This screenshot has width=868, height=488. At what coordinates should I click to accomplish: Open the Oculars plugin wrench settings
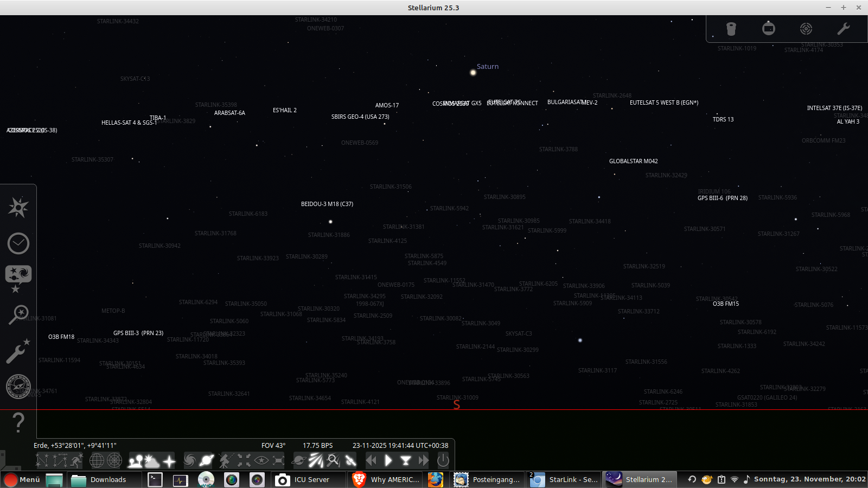[x=843, y=29]
